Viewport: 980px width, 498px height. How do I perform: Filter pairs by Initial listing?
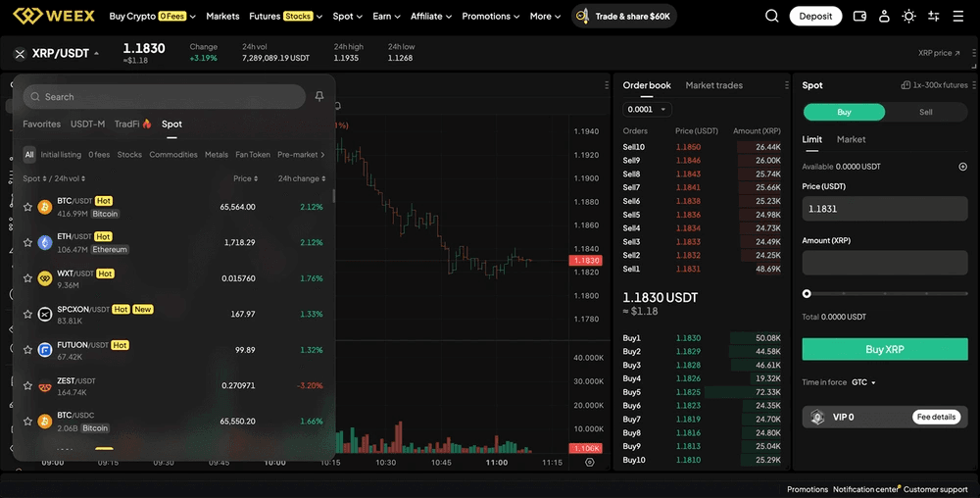61,154
